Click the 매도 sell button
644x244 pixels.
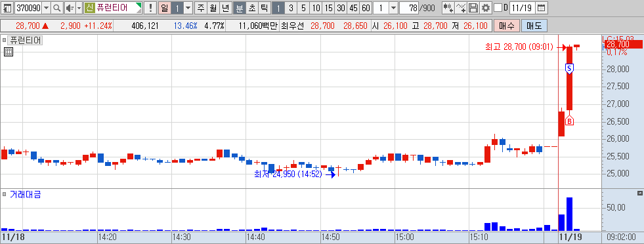pyautogui.click(x=534, y=26)
